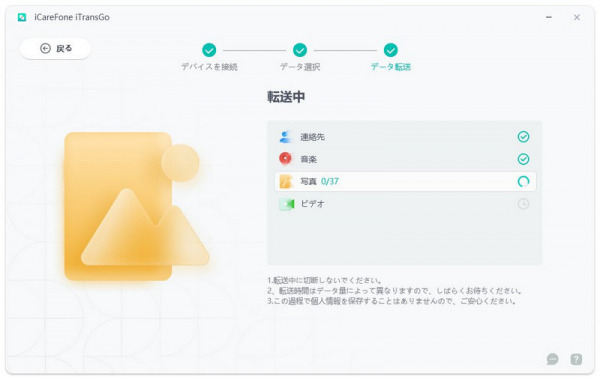Click the 連絡先 contacts icon

(x=285, y=137)
